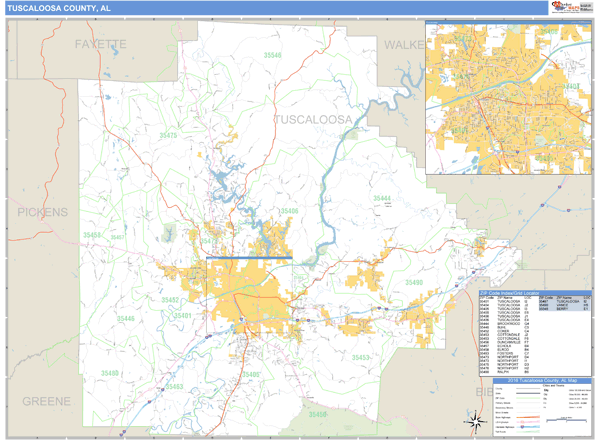Image resolution: width=600 pixels, height=440 pixels.
Task: Click the large 'TUSCALOOSA' county name label
Action: tap(314, 120)
